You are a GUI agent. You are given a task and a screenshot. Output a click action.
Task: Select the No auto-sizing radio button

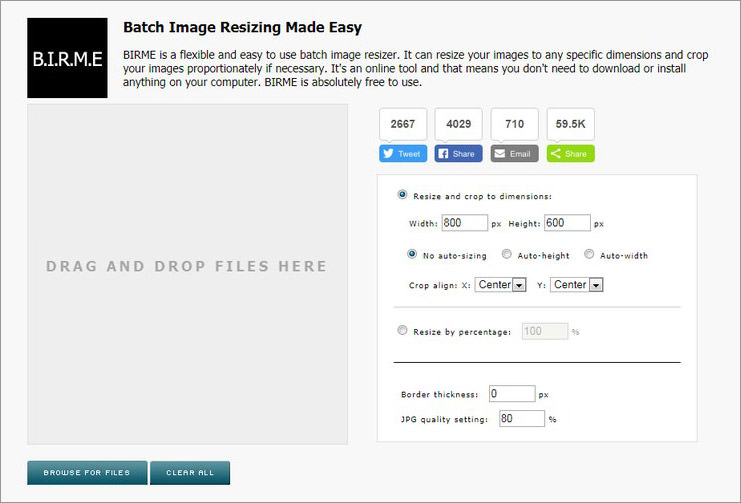(x=412, y=254)
